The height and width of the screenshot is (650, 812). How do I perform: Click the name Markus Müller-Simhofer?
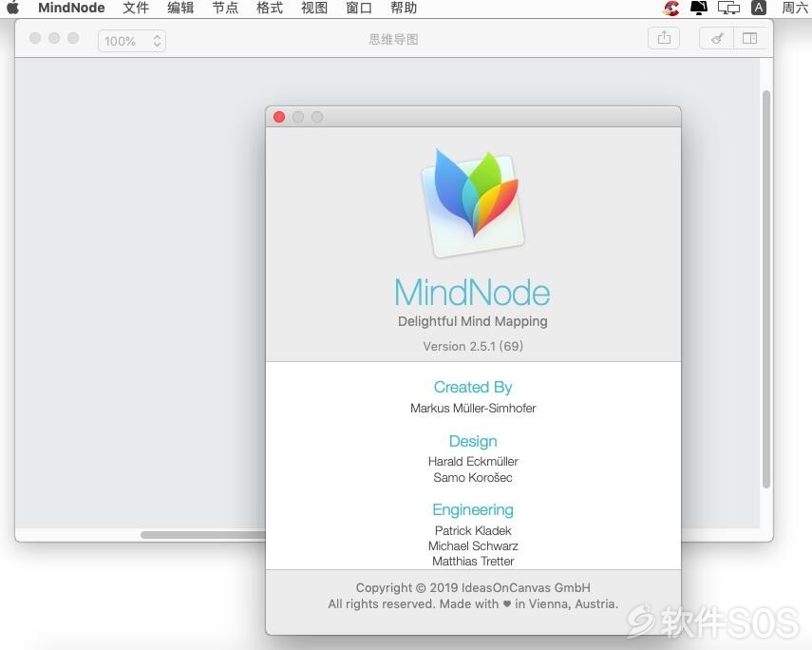click(x=473, y=408)
